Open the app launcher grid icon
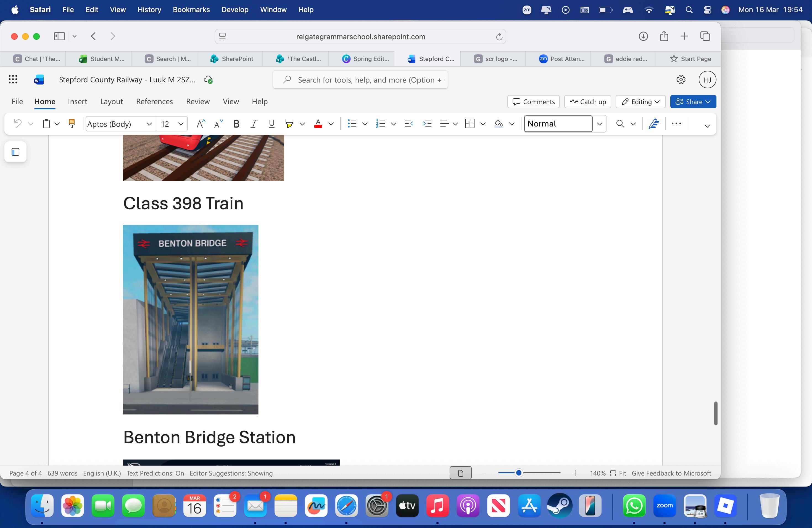Viewport: 812px width, 528px height. [13, 80]
